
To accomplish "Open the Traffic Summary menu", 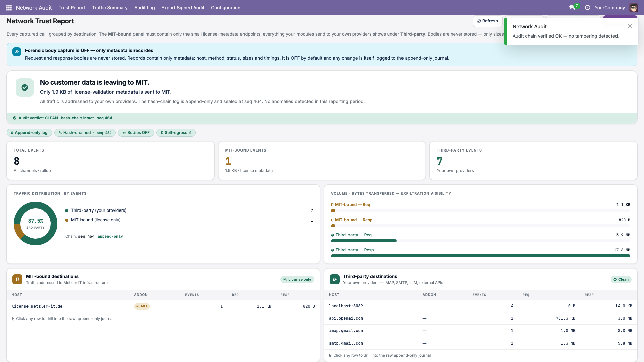I will point(110,7).
